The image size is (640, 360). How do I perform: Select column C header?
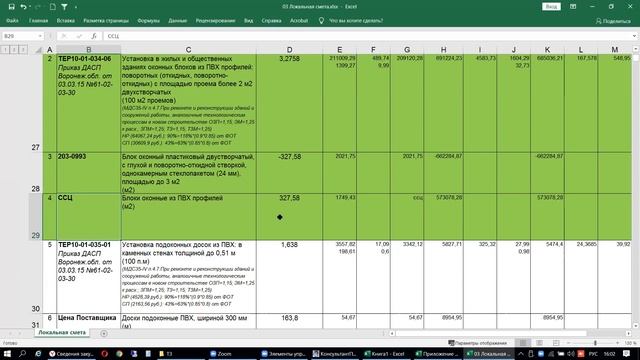click(188, 50)
